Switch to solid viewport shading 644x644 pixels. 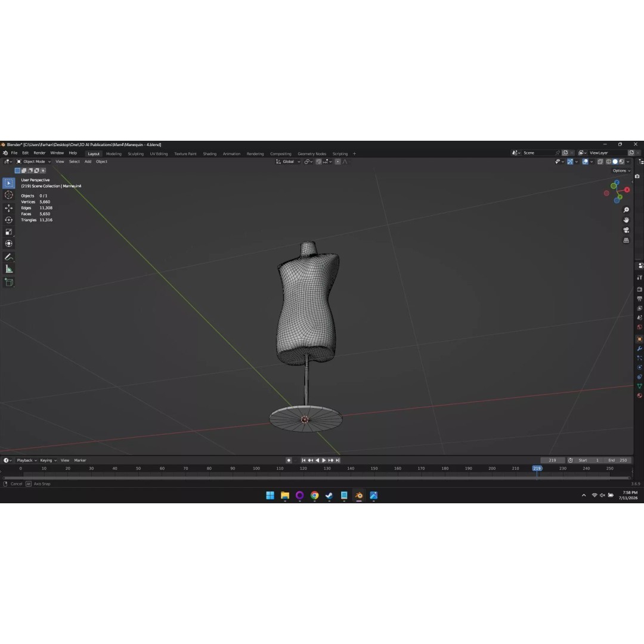615,162
